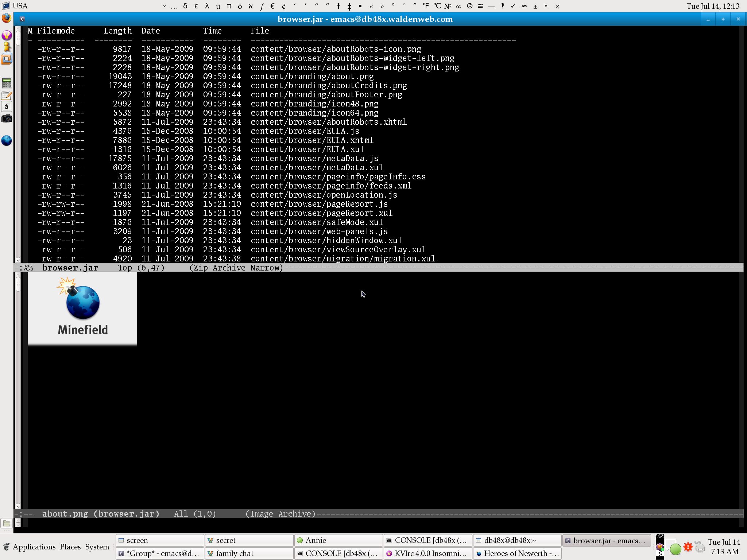Image resolution: width=747 pixels, height=560 pixels.
Task: Click the Minefield about.png image preview
Action: point(82,308)
